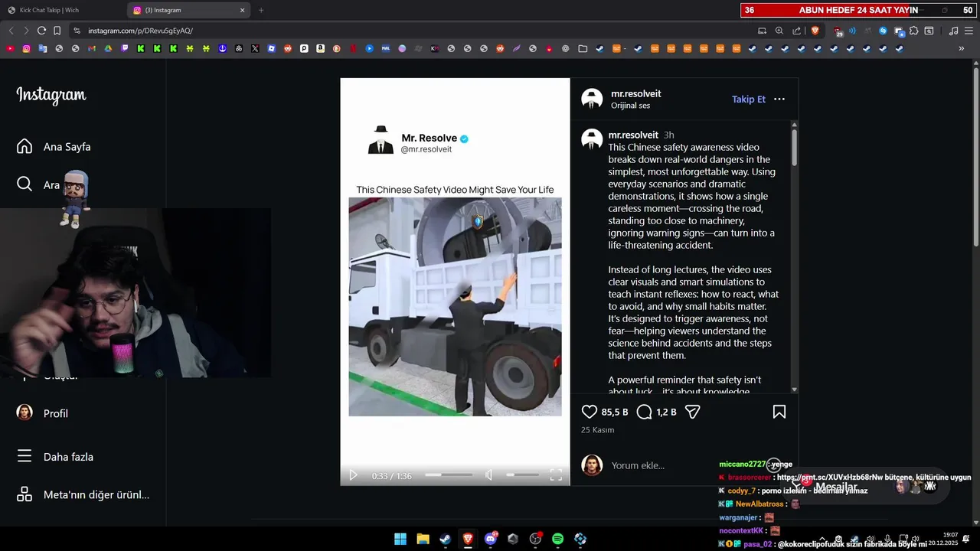Like the post with heart icon
This screenshot has height=551, width=980.
[x=590, y=412]
